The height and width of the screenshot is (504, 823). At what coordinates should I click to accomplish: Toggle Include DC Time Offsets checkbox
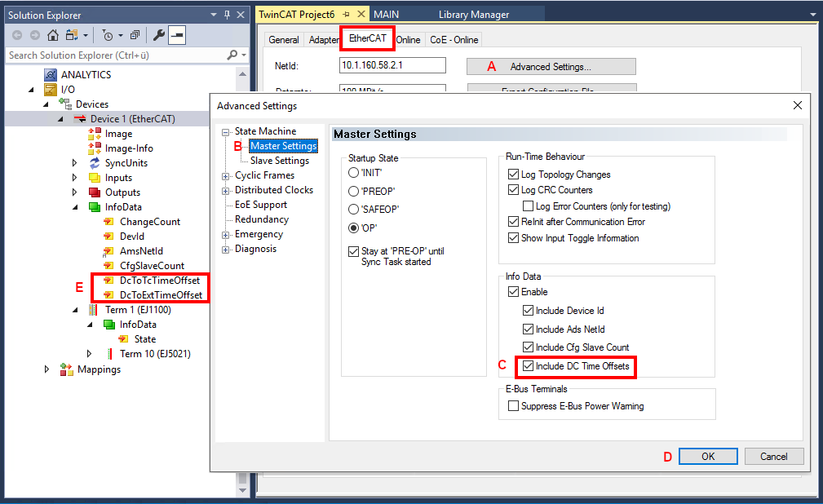(528, 366)
